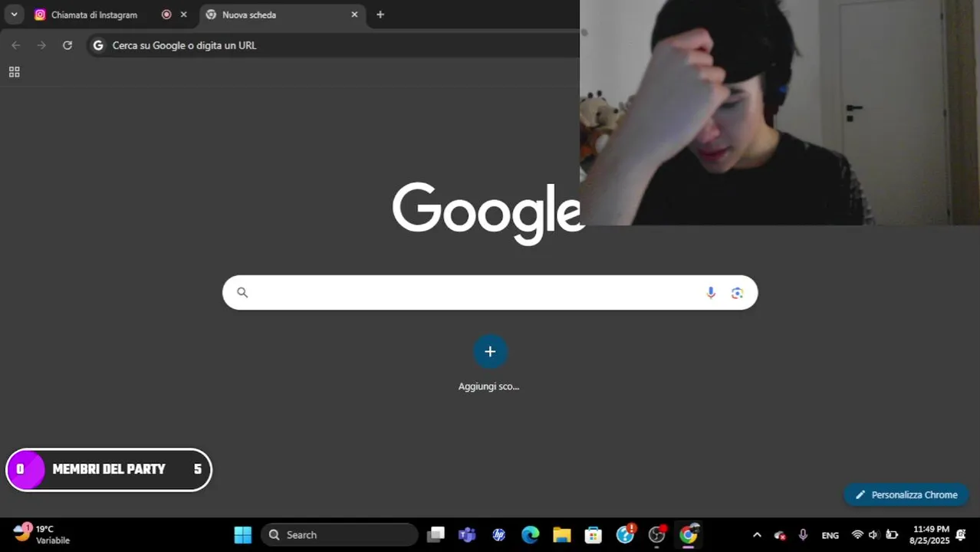Focus the address bar 'Cerca su Google o digita un URL'
This screenshot has height=552, width=980.
[334, 45]
